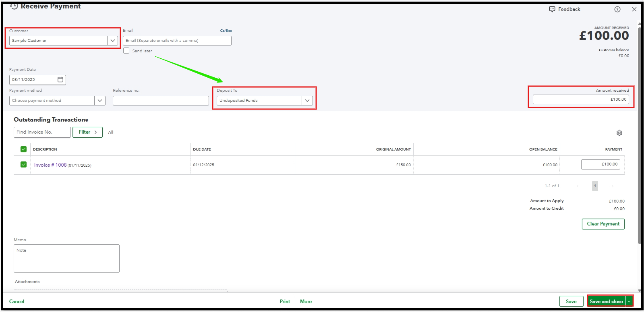Click the Feedback link text
Viewport: 644px width, 312px height.
click(x=569, y=9)
